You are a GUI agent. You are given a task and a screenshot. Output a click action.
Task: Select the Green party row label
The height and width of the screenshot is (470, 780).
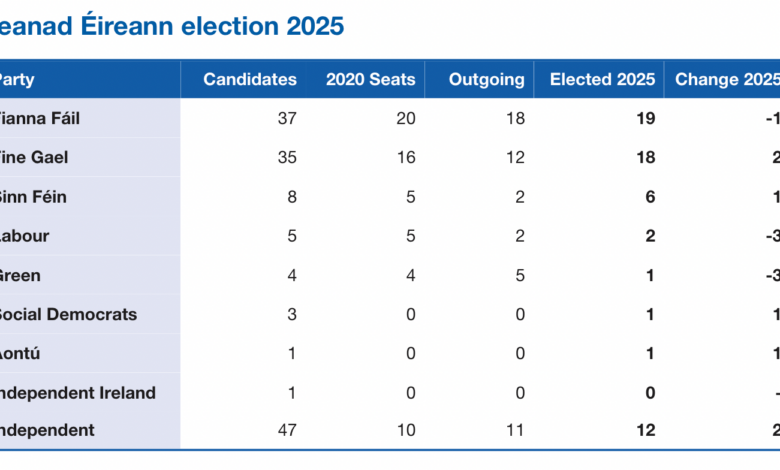coord(21,275)
